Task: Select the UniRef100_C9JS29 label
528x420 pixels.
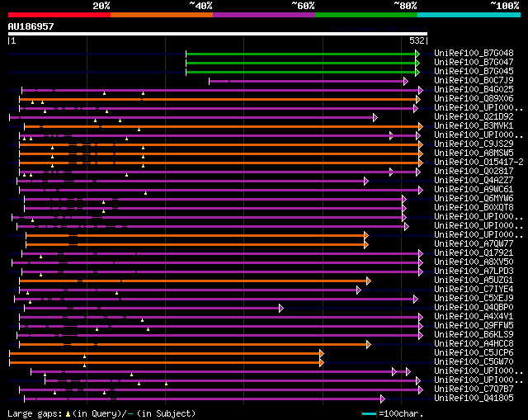Action: [x=474, y=144]
